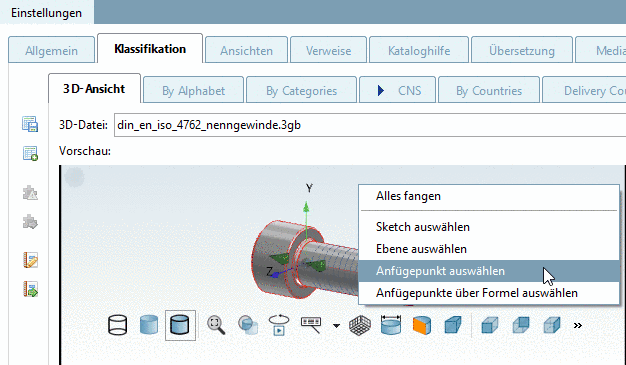Viewport: 626px width, 365px height.
Task: Choose Sketch auswählen menu entry
Action: (x=489, y=227)
